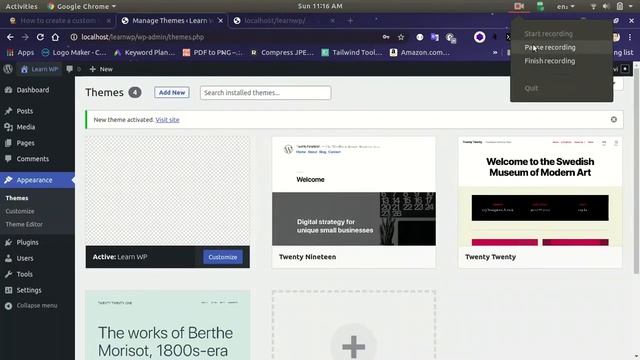Screen dimensions: 640x360
Task: Click the purple circle extension icon
Action: coord(480,37)
